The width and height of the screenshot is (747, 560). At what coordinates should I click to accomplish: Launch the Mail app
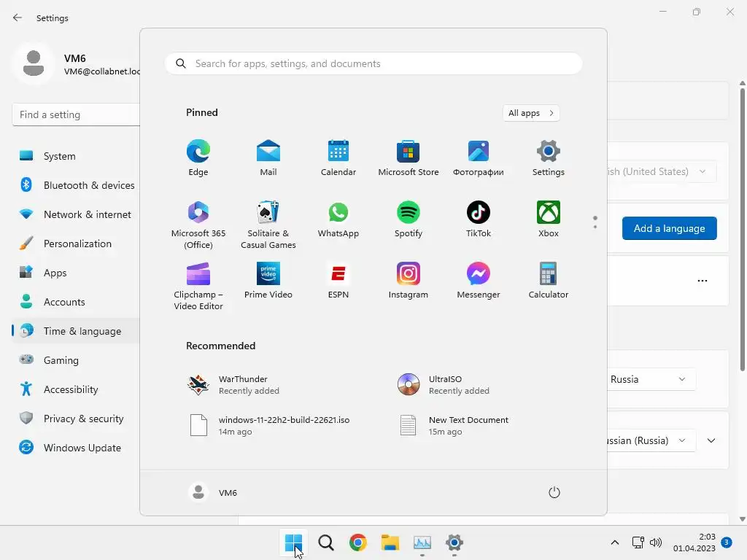[x=268, y=157]
